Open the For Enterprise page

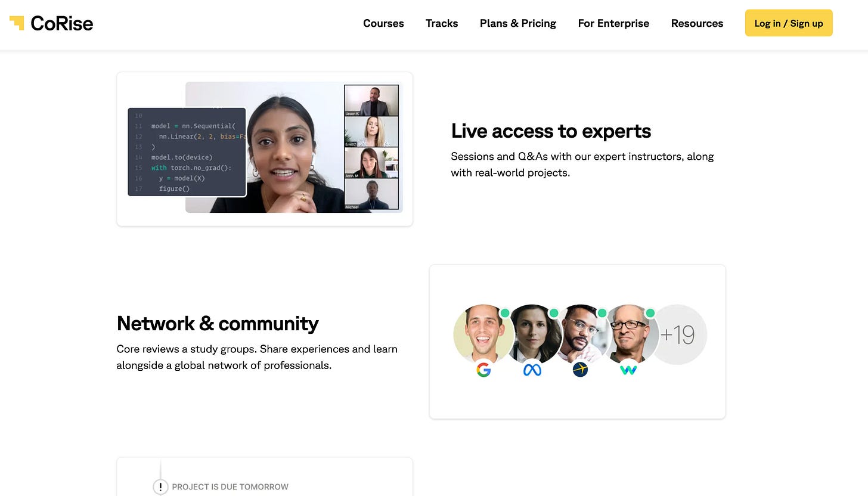[613, 23]
